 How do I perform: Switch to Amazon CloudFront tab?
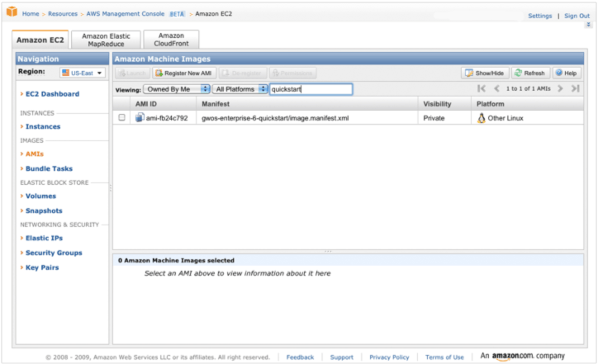point(171,40)
